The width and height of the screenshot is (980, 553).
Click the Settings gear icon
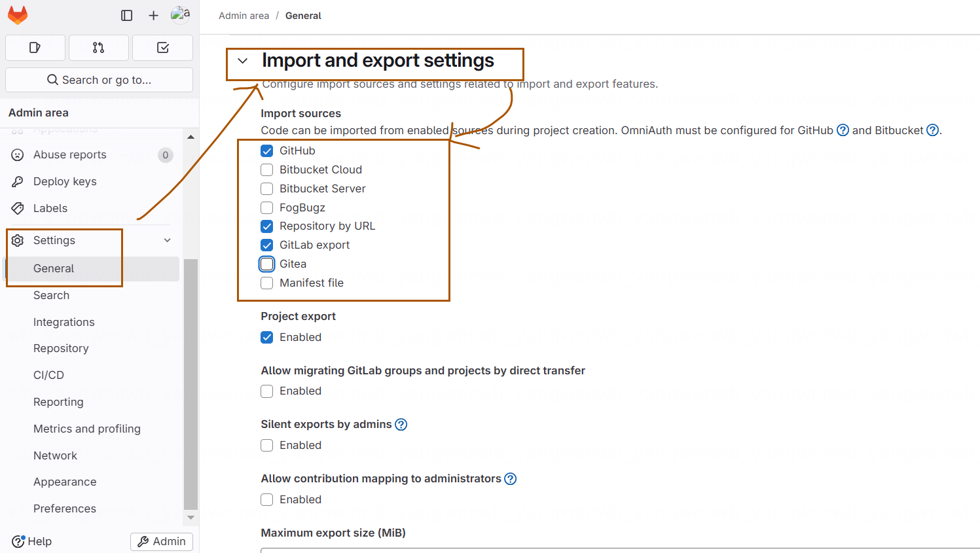click(x=18, y=241)
